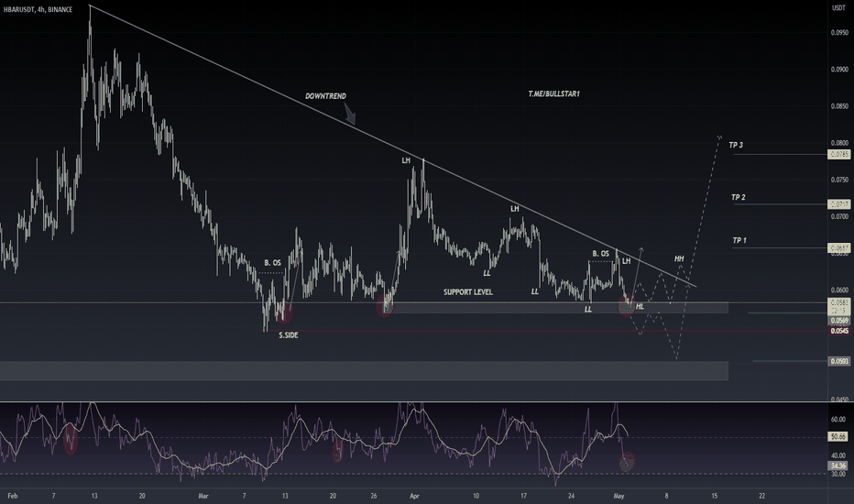Click the 30.00 RSI axis label
Screen dimensions: 854x504
click(838, 474)
